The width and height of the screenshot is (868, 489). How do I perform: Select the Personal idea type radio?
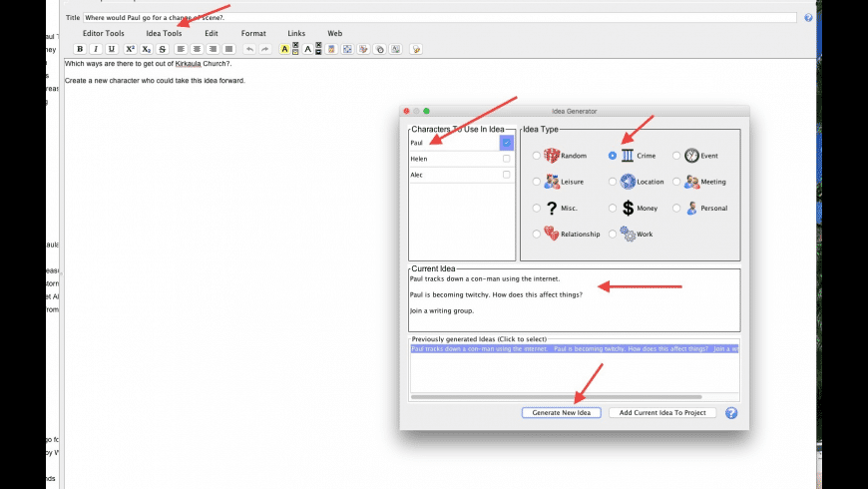click(676, 209)
